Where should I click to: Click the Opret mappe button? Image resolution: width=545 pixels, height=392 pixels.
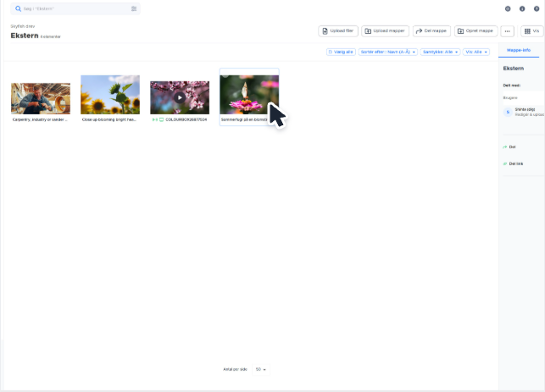pos(475,30)
